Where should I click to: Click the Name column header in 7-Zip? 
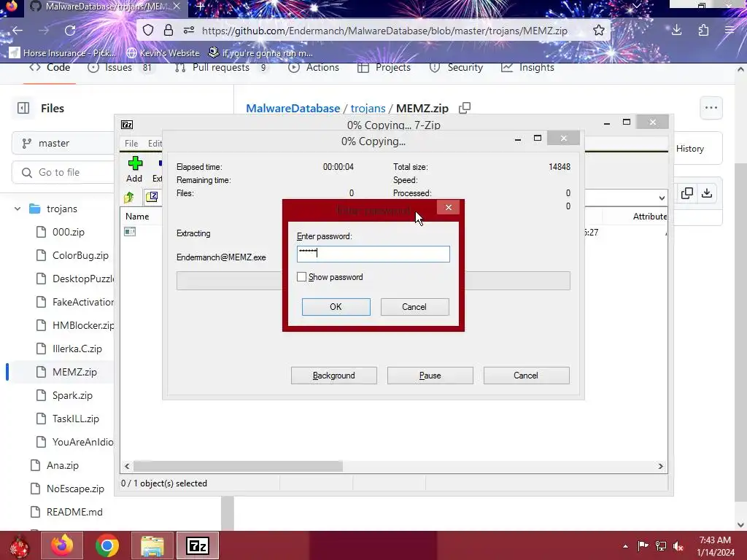(137, 216)
